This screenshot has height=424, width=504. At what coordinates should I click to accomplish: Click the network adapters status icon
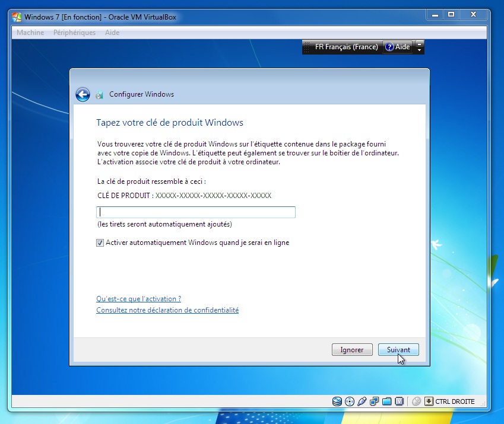pos(375,401)
